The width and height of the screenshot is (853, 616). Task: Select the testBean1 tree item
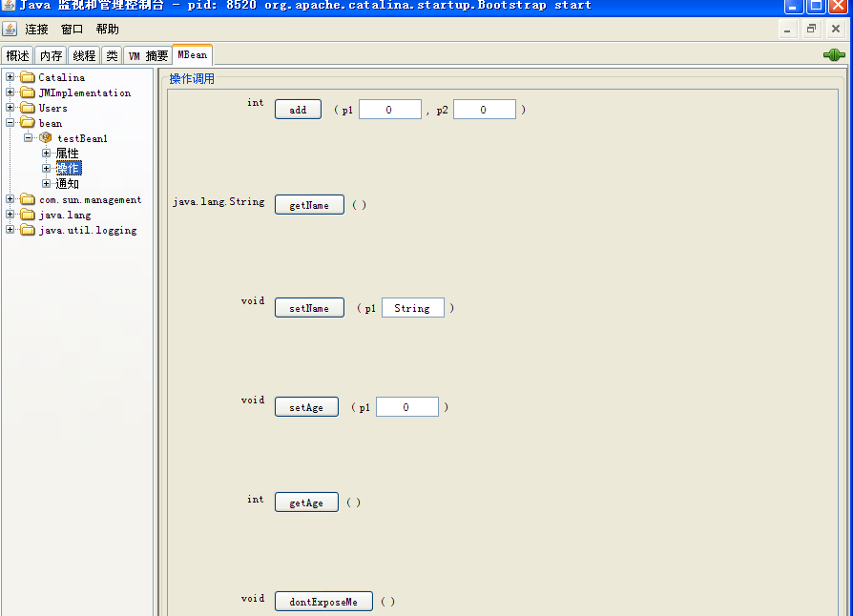point(83,138)
